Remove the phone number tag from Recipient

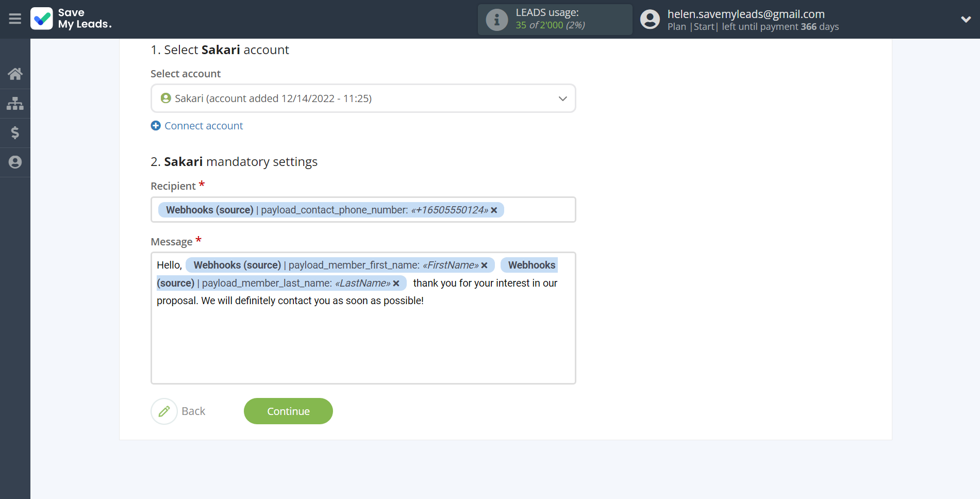click(x=494, y=210)
